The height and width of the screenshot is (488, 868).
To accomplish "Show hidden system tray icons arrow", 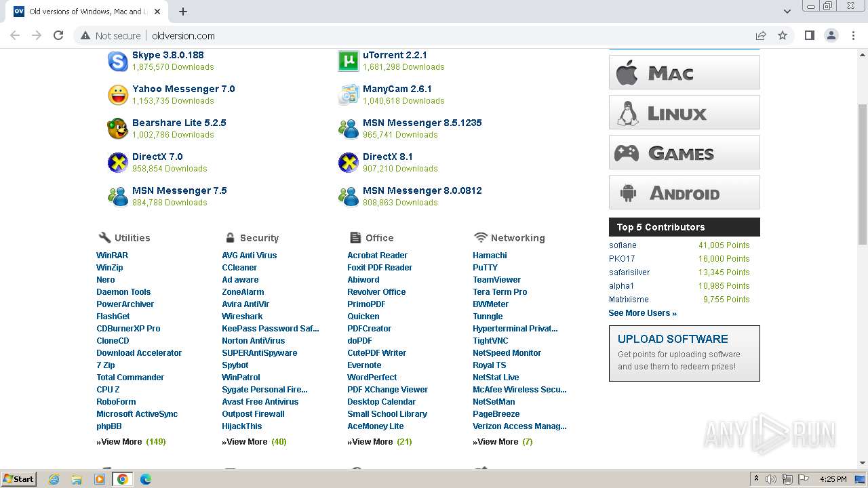I will [x=756, y=479].
